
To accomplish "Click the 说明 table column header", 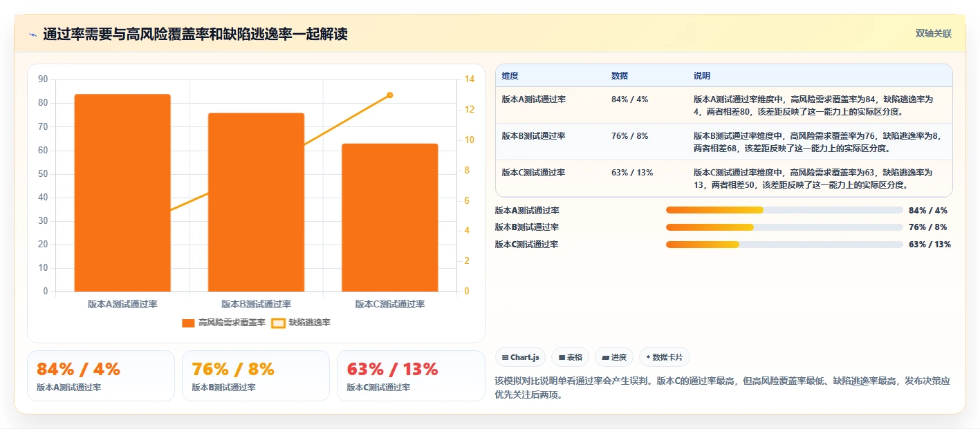I will click(x=702, y=76).
